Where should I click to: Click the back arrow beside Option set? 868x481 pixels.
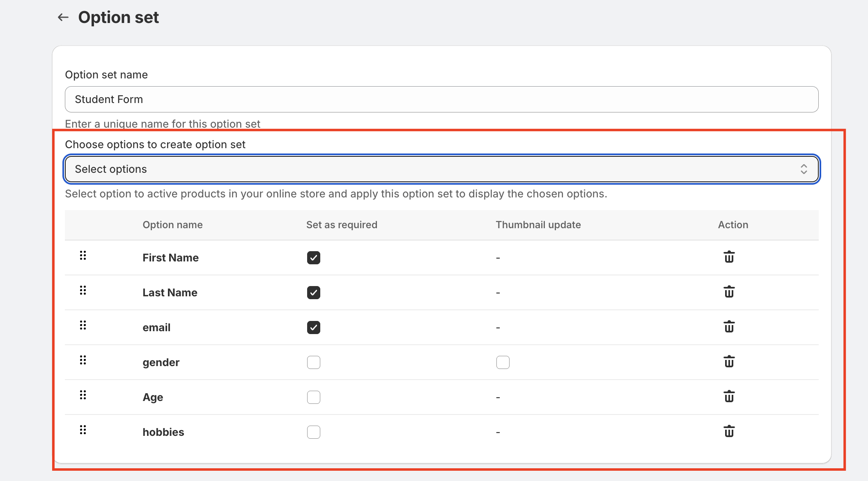(63, 17)
